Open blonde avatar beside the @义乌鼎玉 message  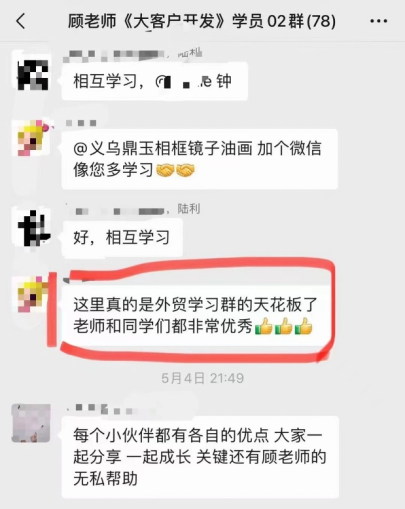(x=33, y=138)
